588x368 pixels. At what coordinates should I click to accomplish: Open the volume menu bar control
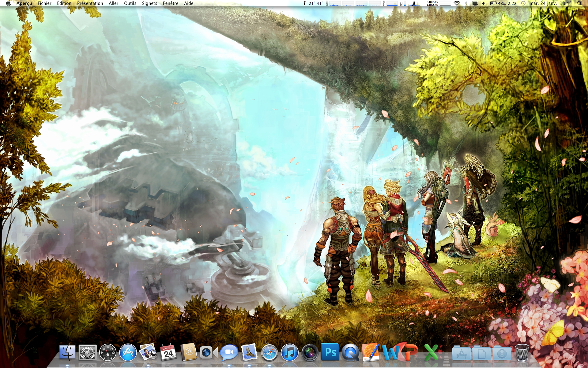click(483, 3)
